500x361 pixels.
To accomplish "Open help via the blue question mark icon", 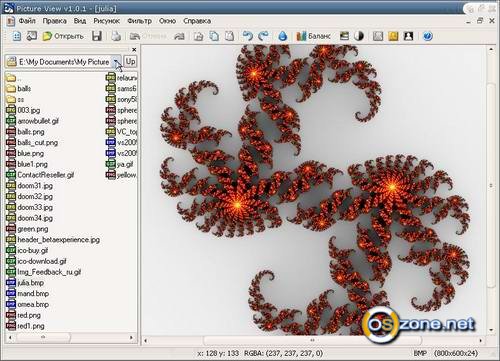I will pyautogui.click(x=428, y=36).
